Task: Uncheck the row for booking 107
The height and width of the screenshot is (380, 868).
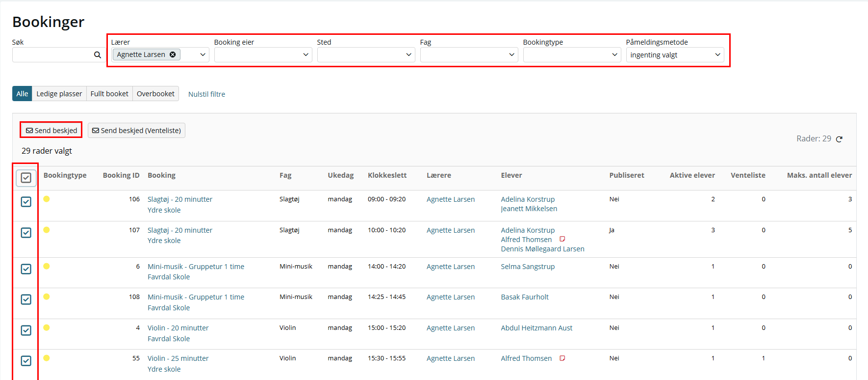Action: [x=26, y=233]
